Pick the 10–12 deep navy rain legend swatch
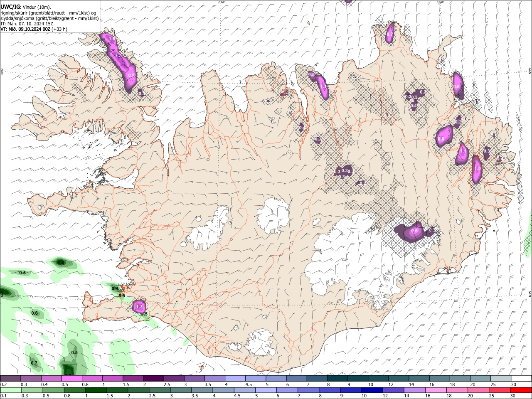This screenshot has width=532, height=399. pos(372,390)
